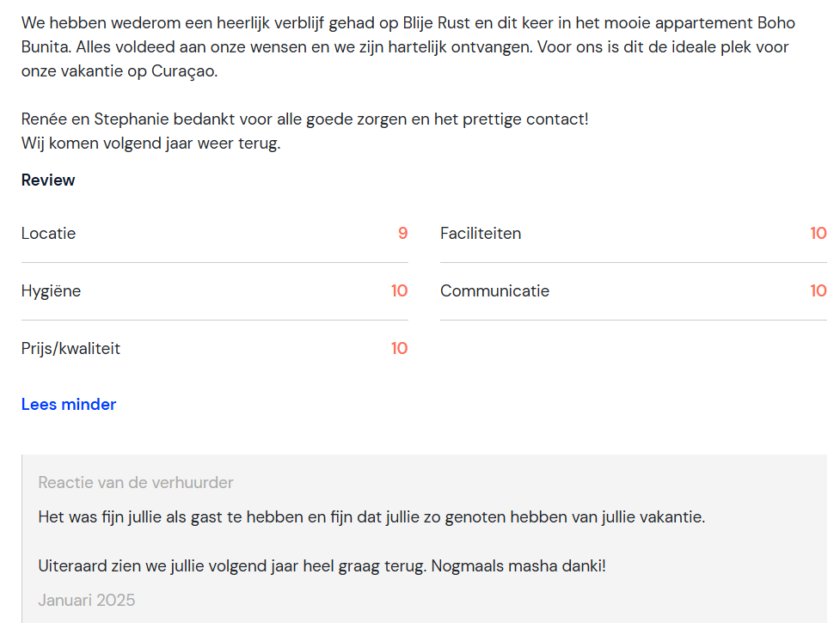840x623 pixels.
Task: Click the reply line ending masha danki
Action: coord(322,565)
